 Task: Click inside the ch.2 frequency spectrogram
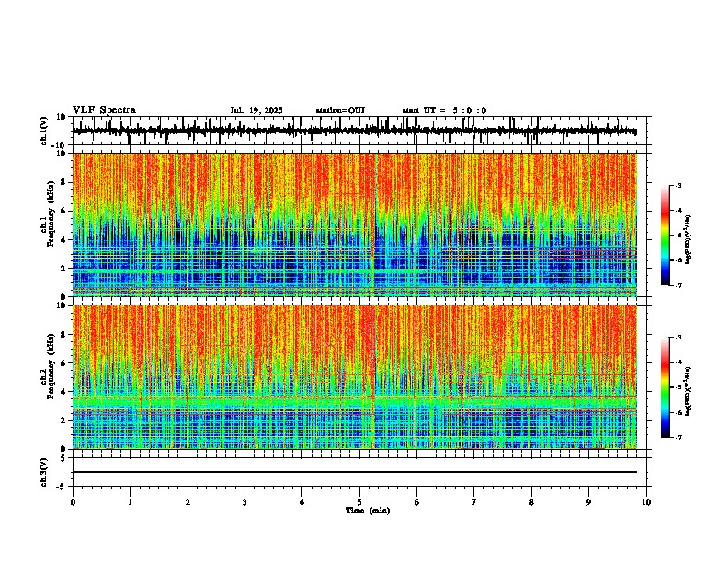[x=355, y=377]
